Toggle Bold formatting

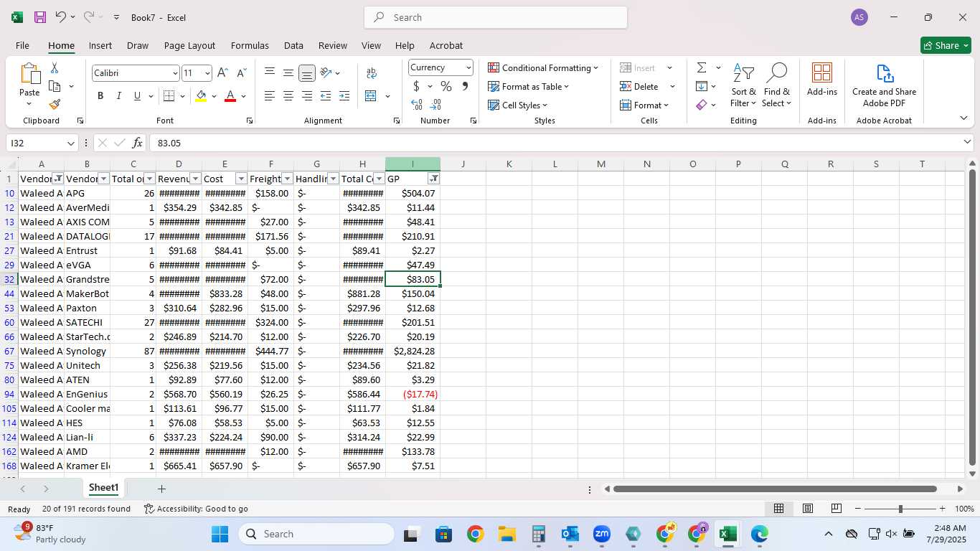click(x=100, y=95)
